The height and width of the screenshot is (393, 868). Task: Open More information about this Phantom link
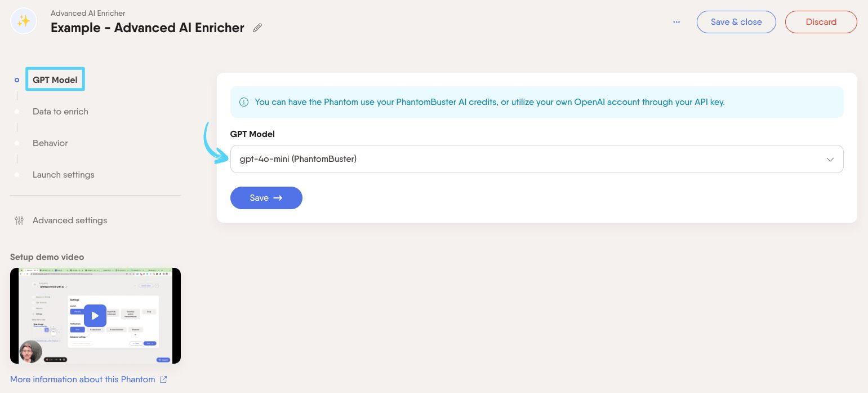83,379
